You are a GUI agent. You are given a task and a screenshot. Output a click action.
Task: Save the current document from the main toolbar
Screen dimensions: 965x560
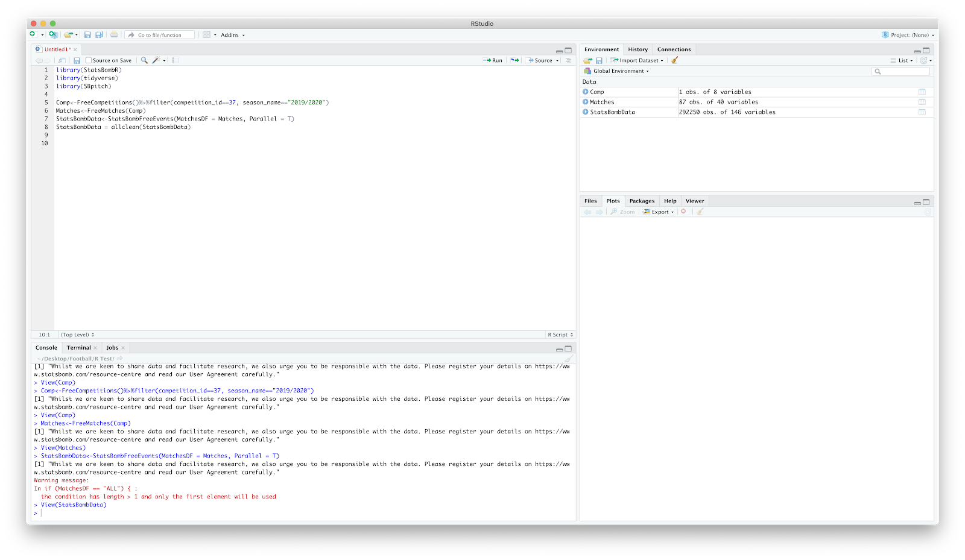click(87, 35)
